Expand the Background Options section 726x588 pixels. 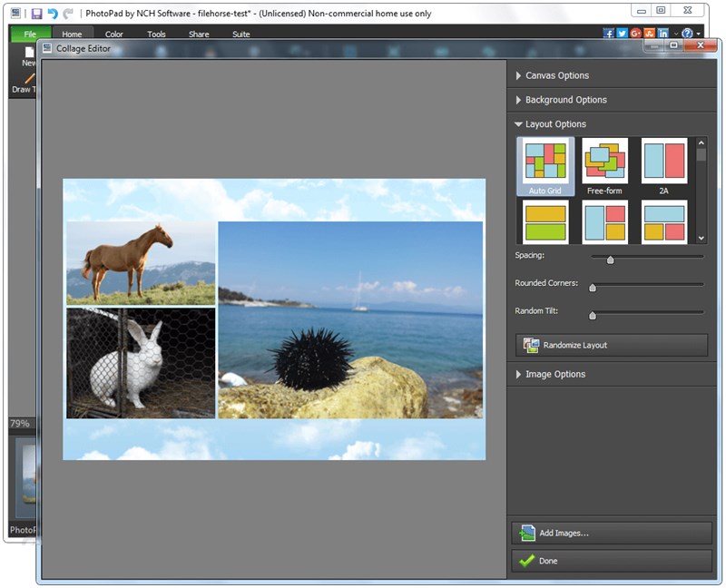pos(565,100)
